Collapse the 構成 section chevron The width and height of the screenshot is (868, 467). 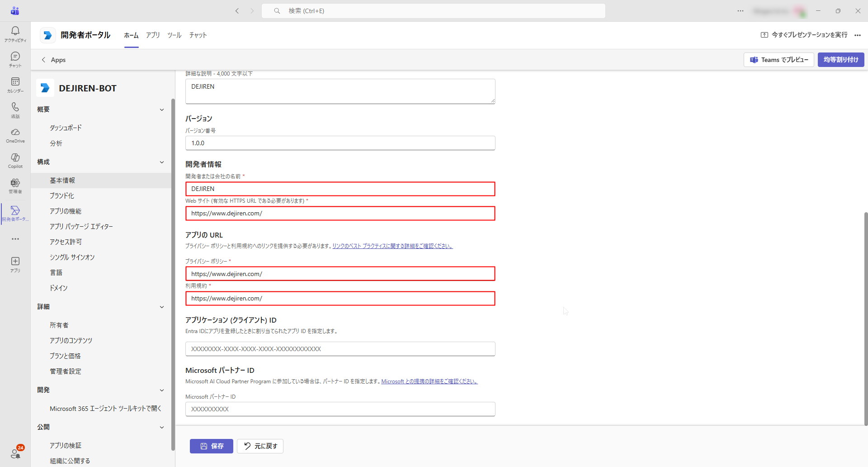click(162, 162)
